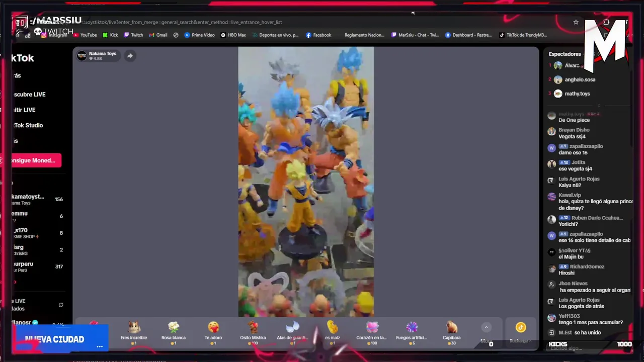Screen dimensions: 644x362
Task: Open the Dashboard - Restre... bookmark
Action: pyautogui.click(x=468, y=35)
